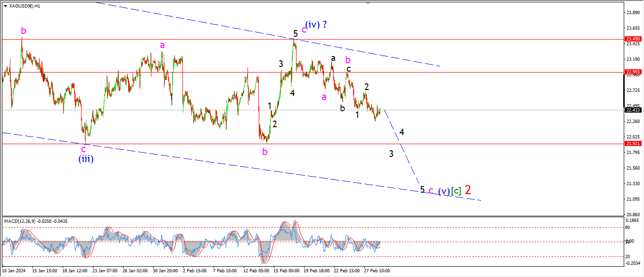Click the 22 Feb 15:00 time label
The image size is (644, 277).
pyautogui.click(x=348, y=271)
